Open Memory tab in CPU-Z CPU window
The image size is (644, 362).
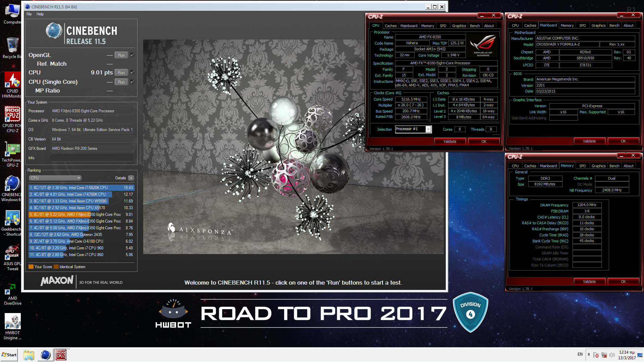(x=428, y=26)
